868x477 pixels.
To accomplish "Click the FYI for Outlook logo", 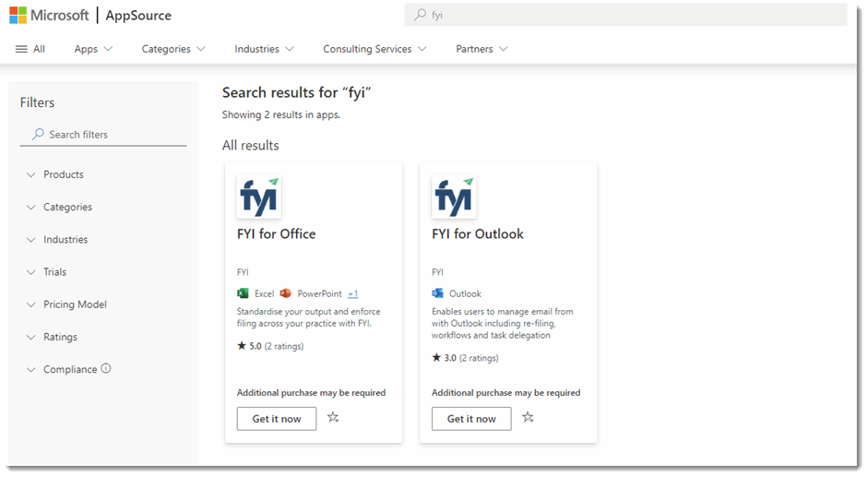I will click(454, 197).
